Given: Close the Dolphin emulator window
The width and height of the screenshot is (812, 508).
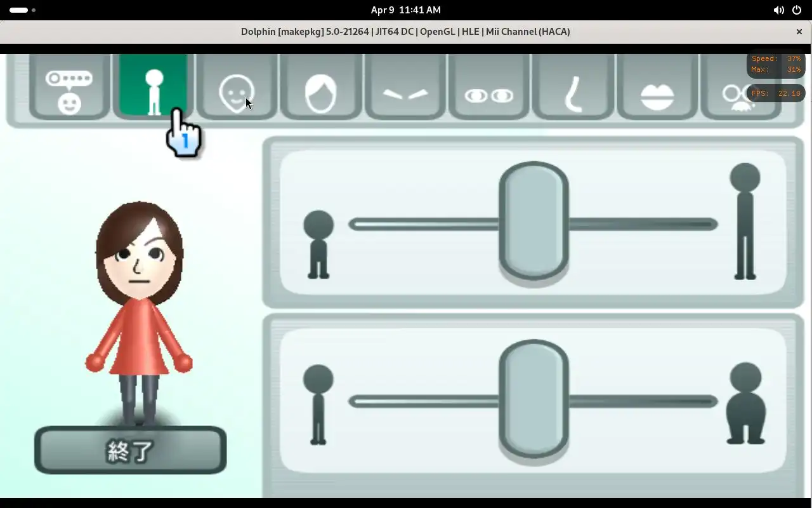Looking at the screenshot, I should (x=799, y=32).
